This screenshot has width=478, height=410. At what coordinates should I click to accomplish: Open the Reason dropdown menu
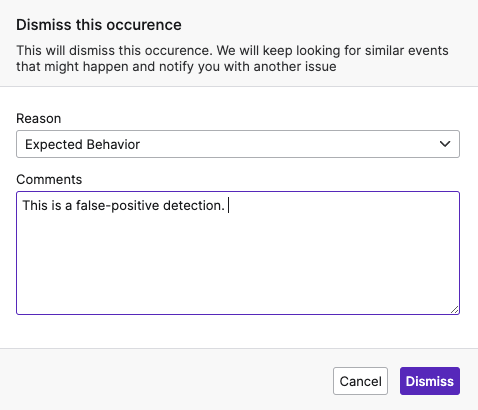pyautogui.click(x=238, y=144)
